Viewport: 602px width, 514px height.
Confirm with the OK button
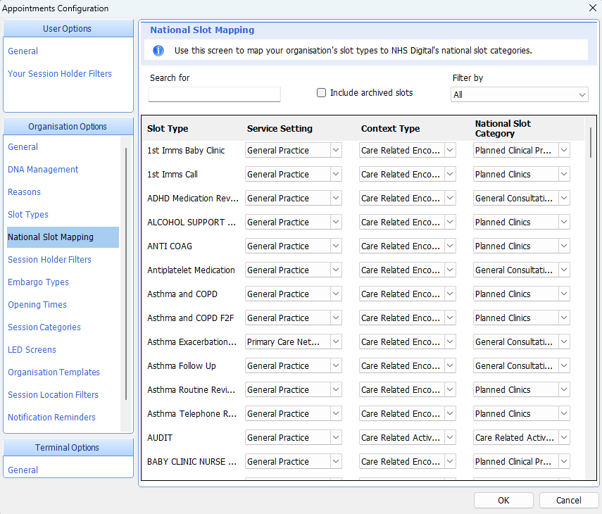pos(503,501)
